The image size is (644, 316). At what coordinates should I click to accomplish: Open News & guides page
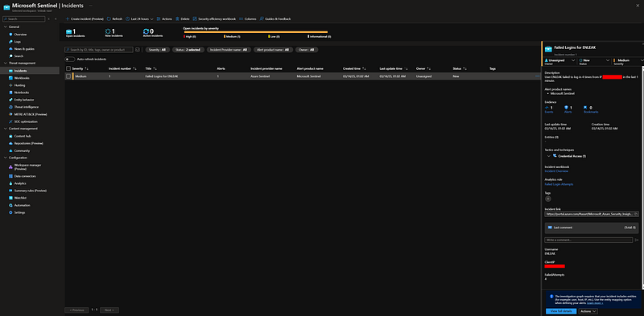click(24, 49)
